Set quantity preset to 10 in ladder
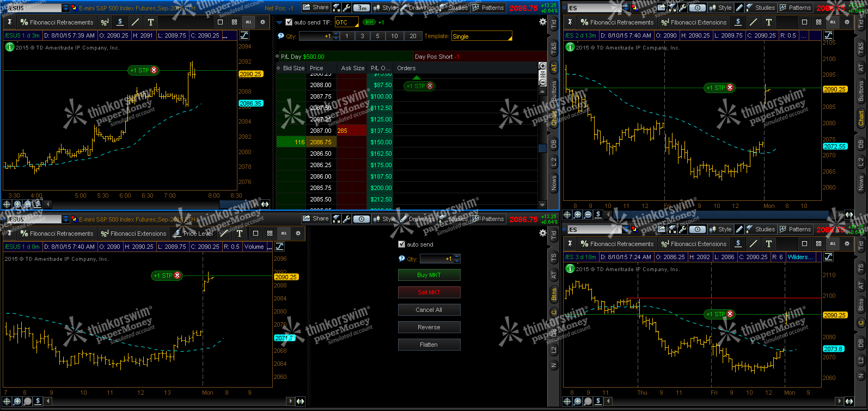The height and width of the screenshot is (411, 868). 394,36
